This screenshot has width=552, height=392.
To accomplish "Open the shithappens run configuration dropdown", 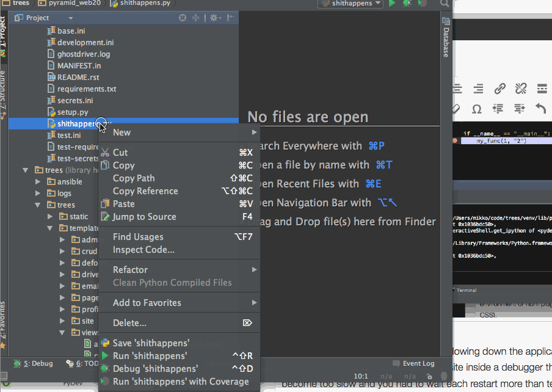I will click(x=350, y=4).
